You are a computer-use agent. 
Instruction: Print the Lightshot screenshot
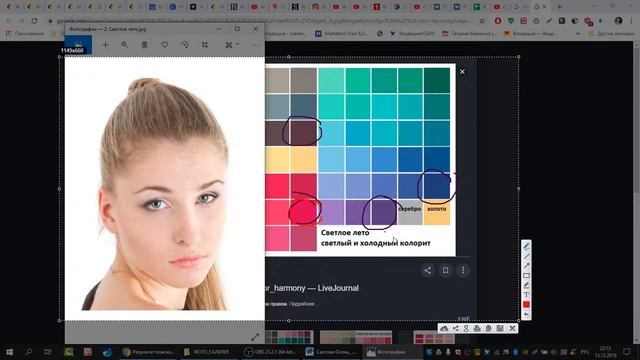pyautogui.click(x=477, y=328)
